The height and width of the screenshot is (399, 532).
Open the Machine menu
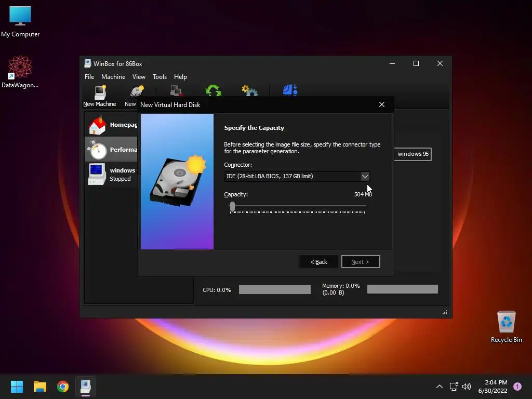pyautogui.click(x=113, y=77)
